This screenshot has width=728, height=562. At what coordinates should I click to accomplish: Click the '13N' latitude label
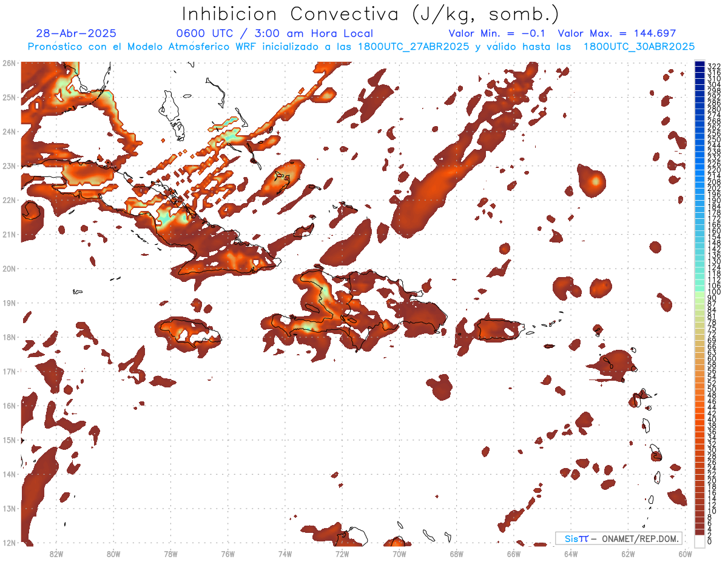pyautogui.click(x=8, y=508)
